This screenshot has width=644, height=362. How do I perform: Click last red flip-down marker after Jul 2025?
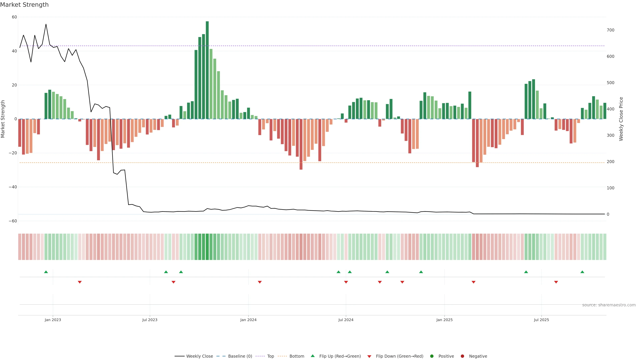tap(556, 282)
